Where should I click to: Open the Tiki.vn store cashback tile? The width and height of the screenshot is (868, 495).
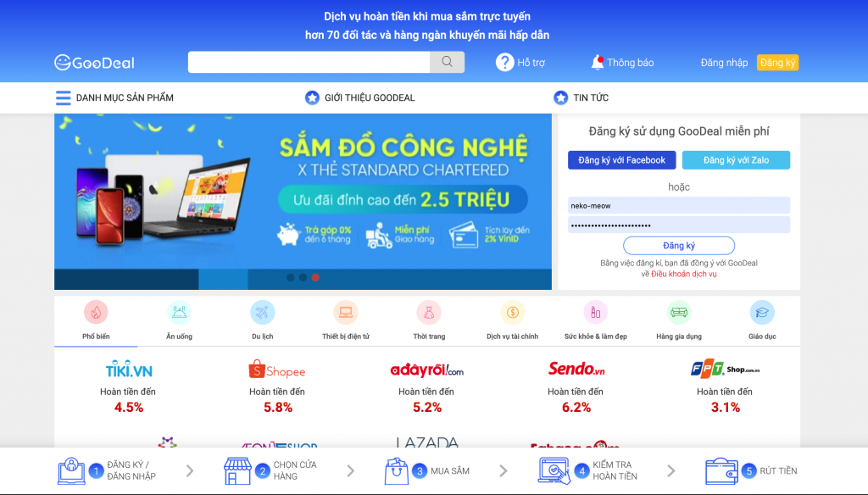[129, 387]
